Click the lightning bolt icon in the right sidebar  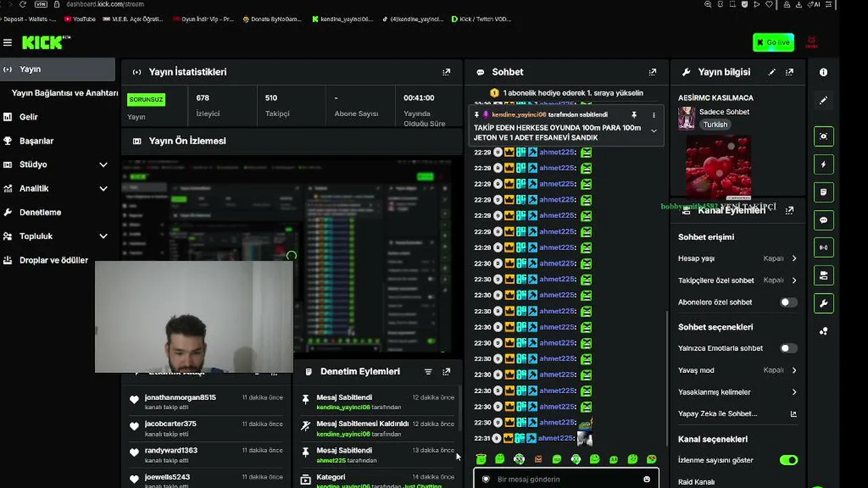click(823, 164)
